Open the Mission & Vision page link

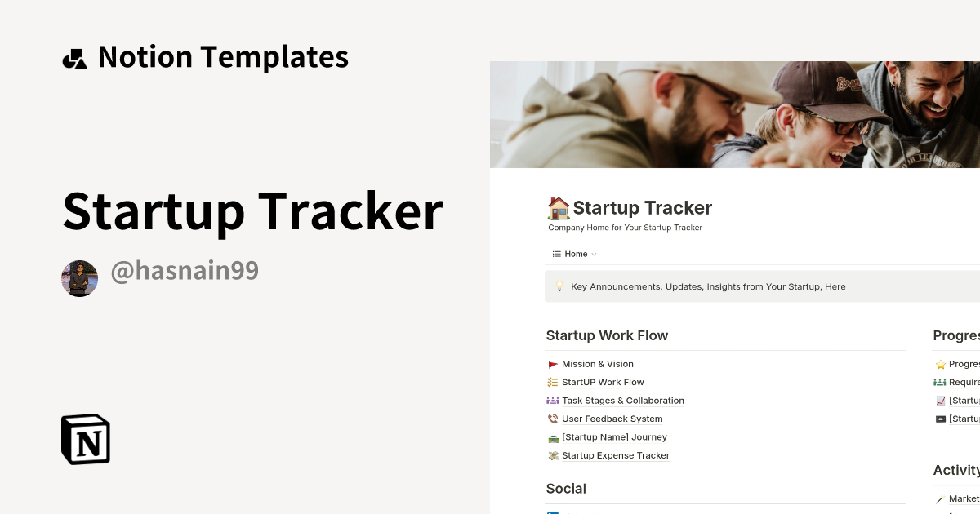click(x=597, y=364)
